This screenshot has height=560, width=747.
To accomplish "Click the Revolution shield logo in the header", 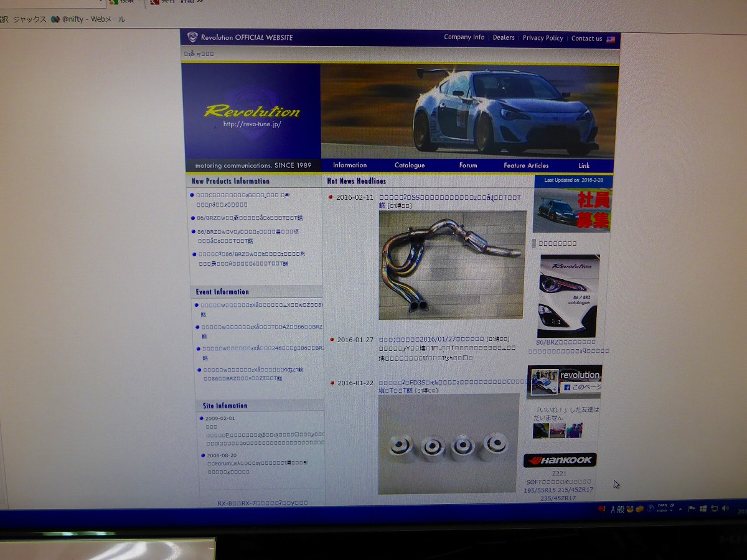I will 192,37.
